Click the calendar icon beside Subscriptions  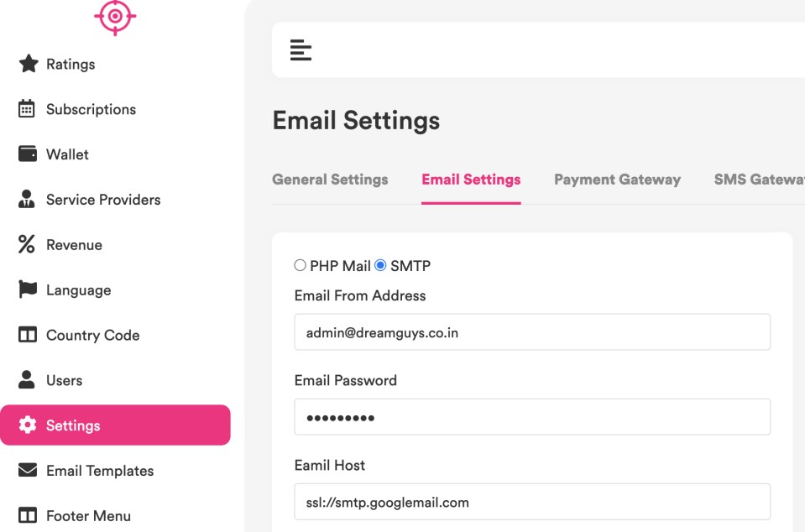pos(28,109)
